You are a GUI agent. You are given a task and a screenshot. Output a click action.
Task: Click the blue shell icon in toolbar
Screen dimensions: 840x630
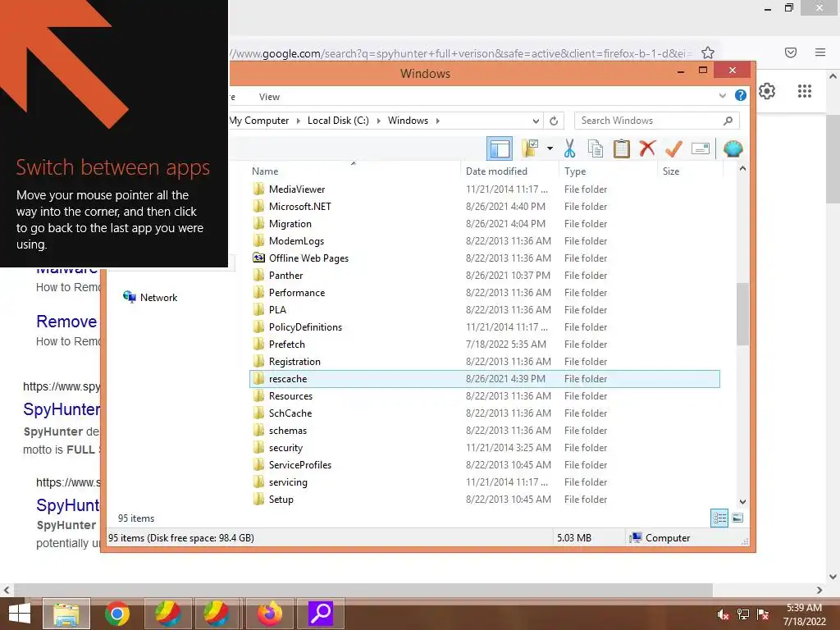click(x=733, y=148)
